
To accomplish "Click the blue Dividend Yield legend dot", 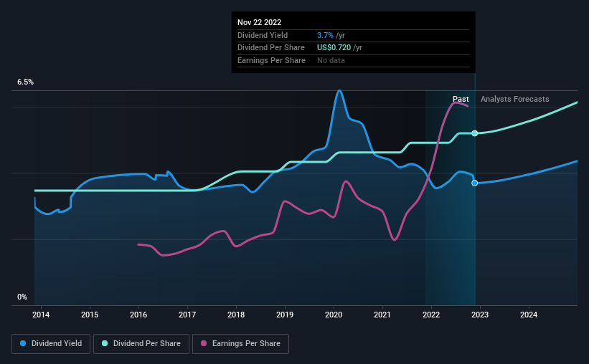I will coord(23,343).
